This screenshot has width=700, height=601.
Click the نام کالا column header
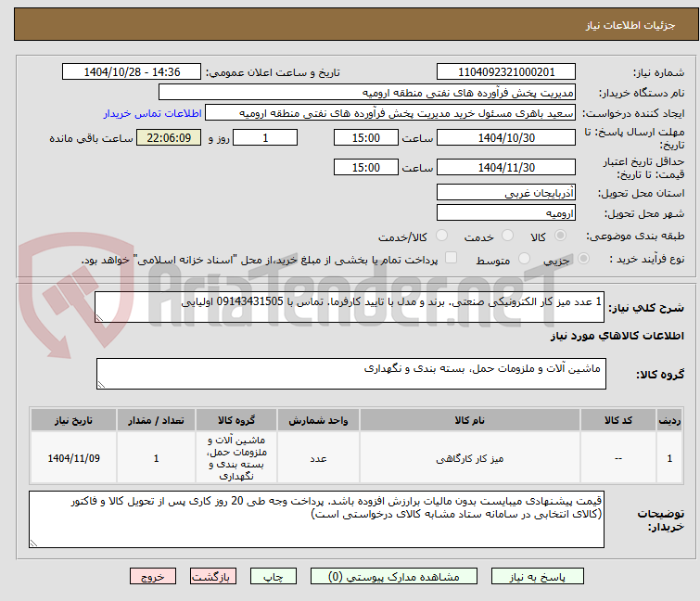[470, 420]
